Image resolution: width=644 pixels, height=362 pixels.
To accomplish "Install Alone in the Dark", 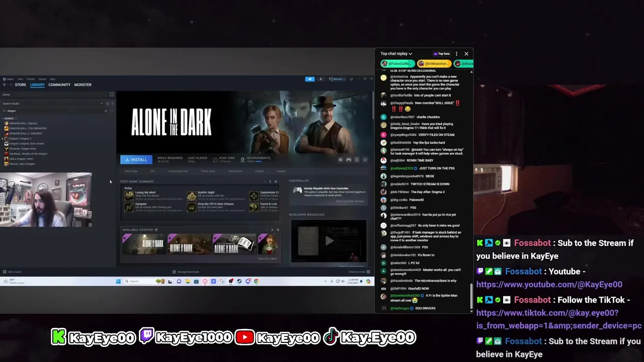I will coord(136,159).
